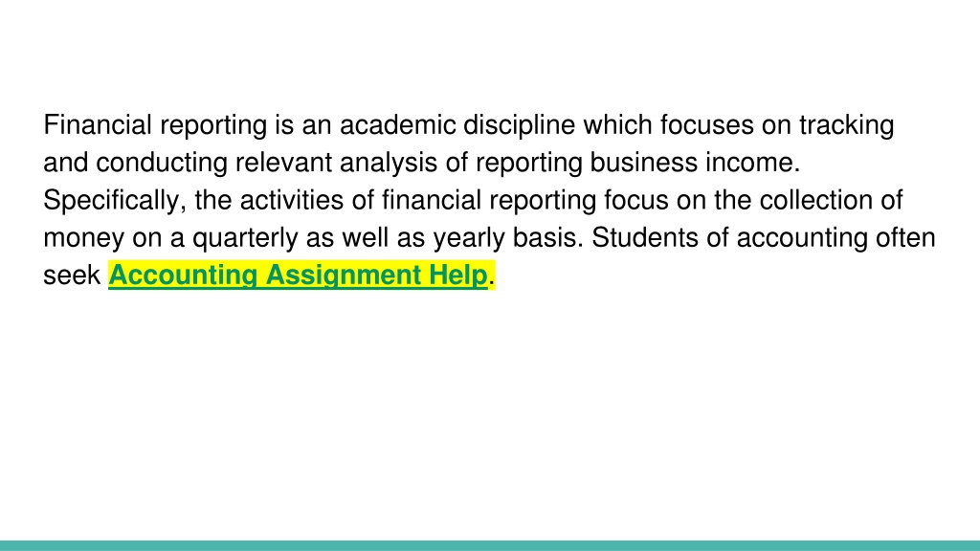Click the opening word "Financial" of the paragraph
The height and width of the screenshot is (551, 980).
pos(98,125)
